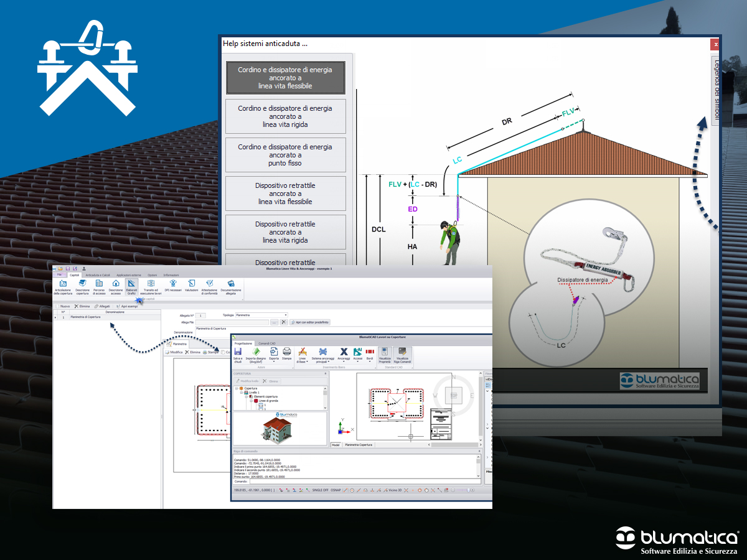Collapse the Livello 1 tree node
This screenshot has height=560, width=747.
(242, 393)
